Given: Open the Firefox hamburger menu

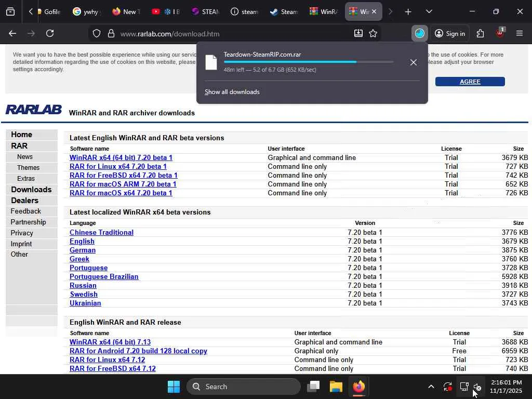Looking at the screenshot, I should tap(520, 33).
